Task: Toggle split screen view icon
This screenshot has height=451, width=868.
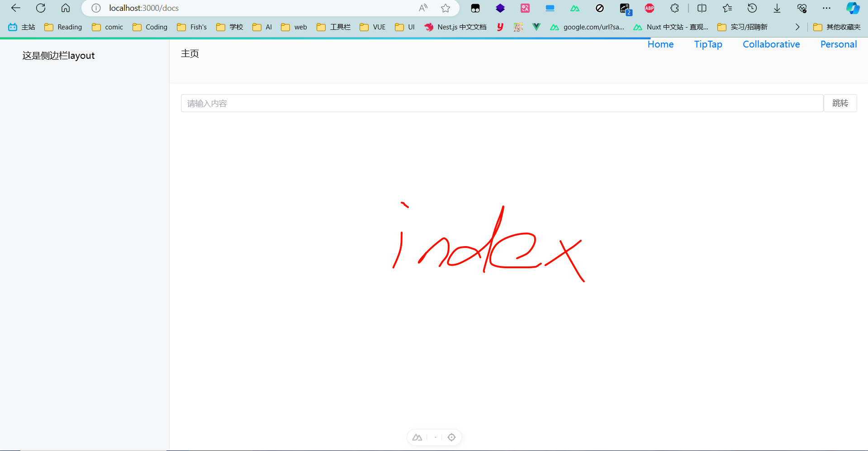Action: tap(702, 8)
